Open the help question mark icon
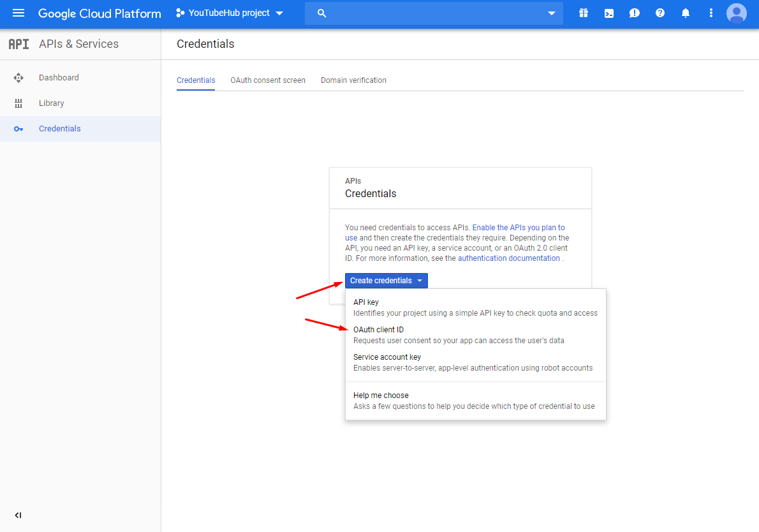The image size is (759, 532). click(x=660, y=13)
